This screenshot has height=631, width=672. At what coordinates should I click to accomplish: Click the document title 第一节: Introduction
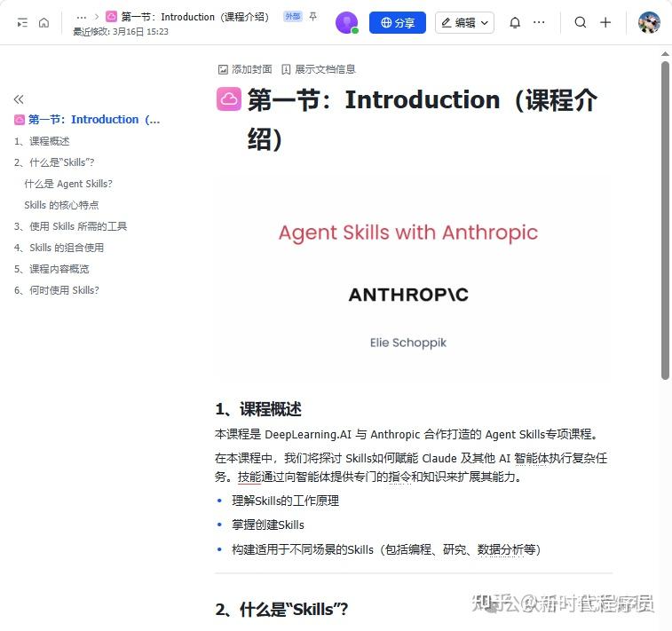tap(422, 119)
